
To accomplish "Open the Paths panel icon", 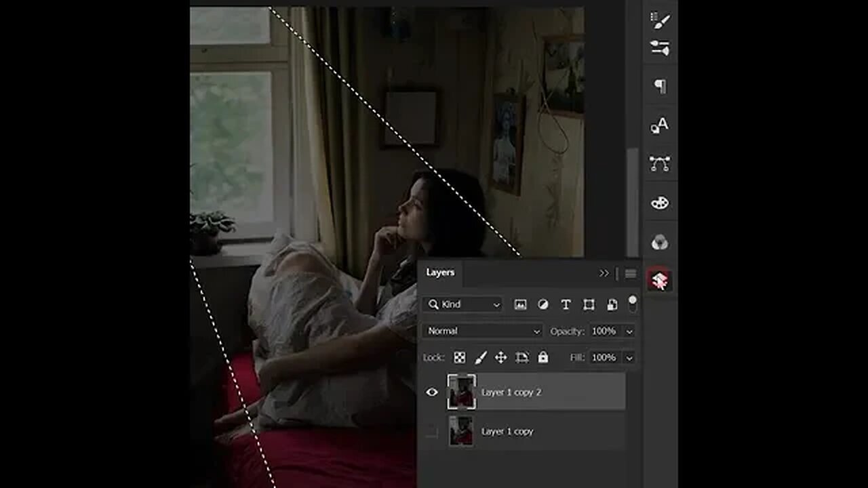I will tap(660, 163).
